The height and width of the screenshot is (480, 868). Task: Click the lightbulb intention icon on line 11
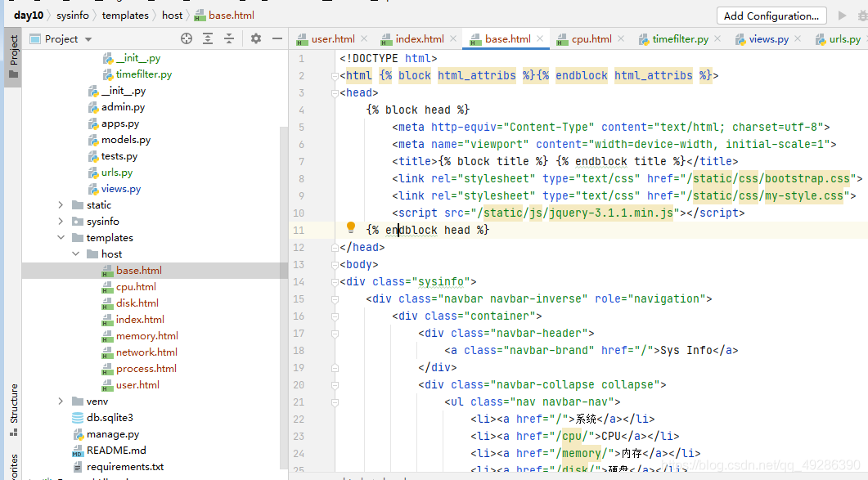(x=350, y=227)
